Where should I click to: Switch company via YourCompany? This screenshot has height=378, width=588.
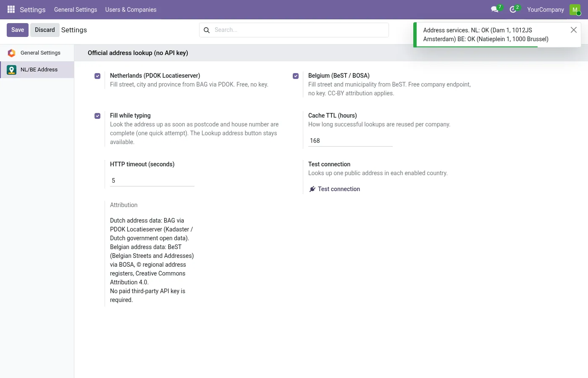click(546, 10)
